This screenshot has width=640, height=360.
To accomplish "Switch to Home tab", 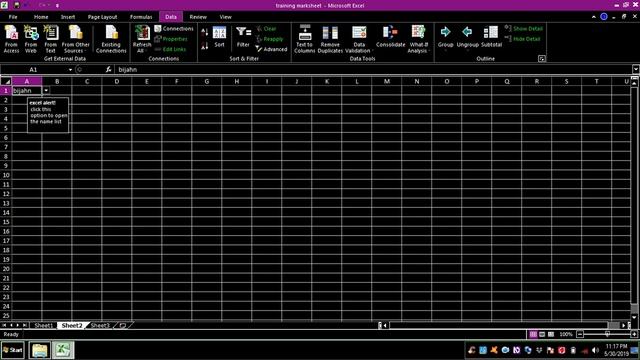I will click(41, 17).
